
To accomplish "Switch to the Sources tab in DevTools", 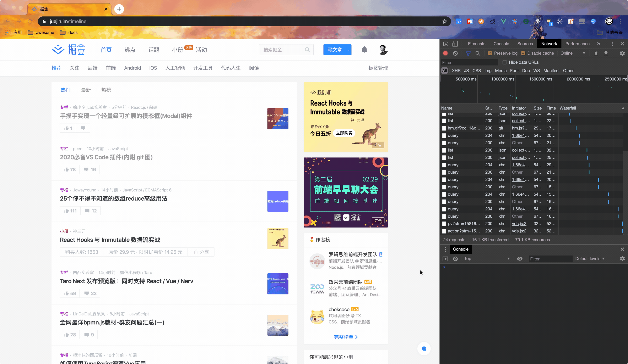I will pos(525,44).
